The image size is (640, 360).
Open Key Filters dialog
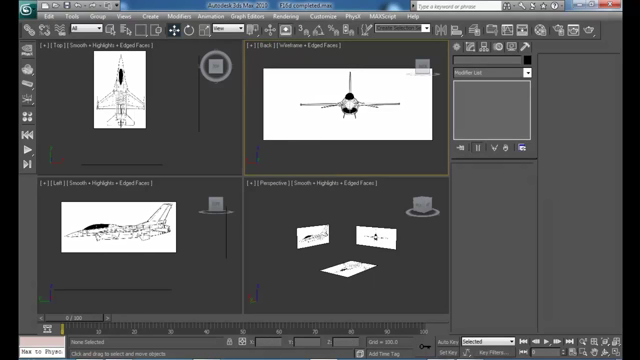[x=494, y=352]
